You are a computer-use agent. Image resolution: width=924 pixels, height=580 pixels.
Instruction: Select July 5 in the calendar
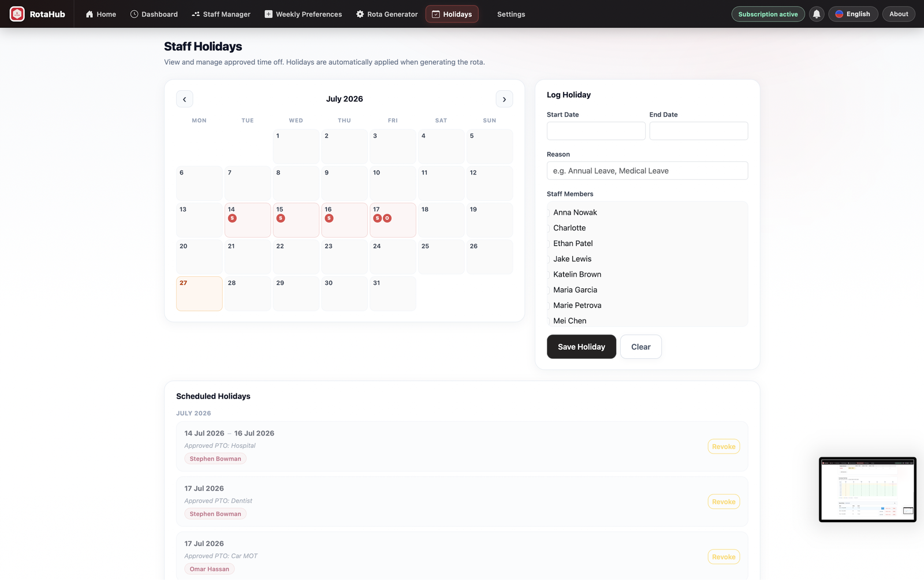pyautogui.click(x=490, y=146)
